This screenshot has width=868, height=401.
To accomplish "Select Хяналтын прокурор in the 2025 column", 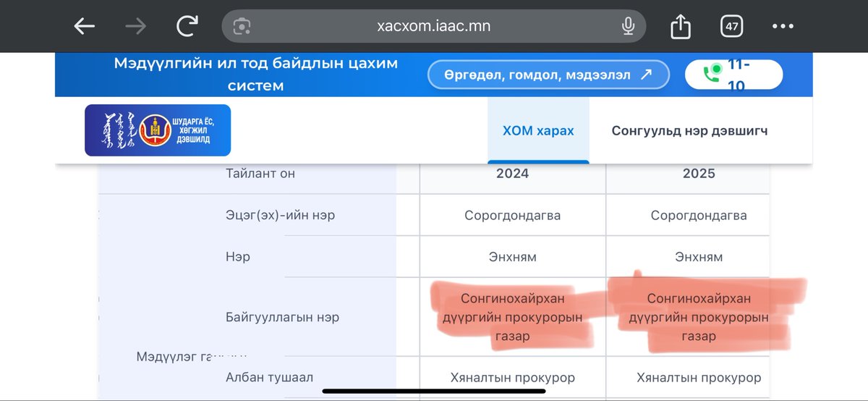I will [x=699, y=378].
